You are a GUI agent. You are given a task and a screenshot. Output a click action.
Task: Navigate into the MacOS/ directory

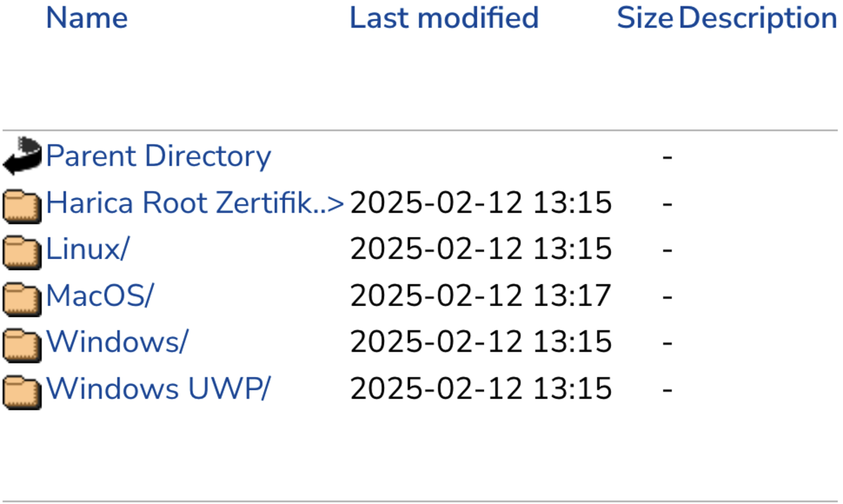click(x=99, y=296)
